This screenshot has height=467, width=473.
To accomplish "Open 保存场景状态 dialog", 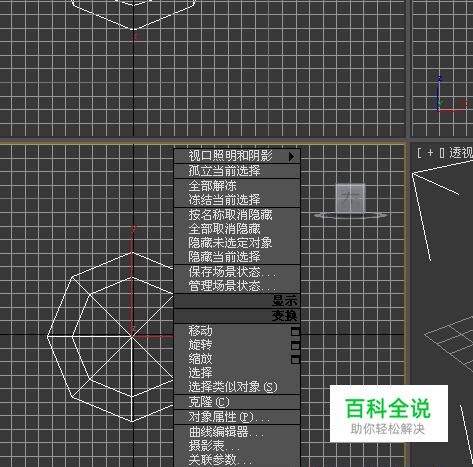I will point(237,272).
